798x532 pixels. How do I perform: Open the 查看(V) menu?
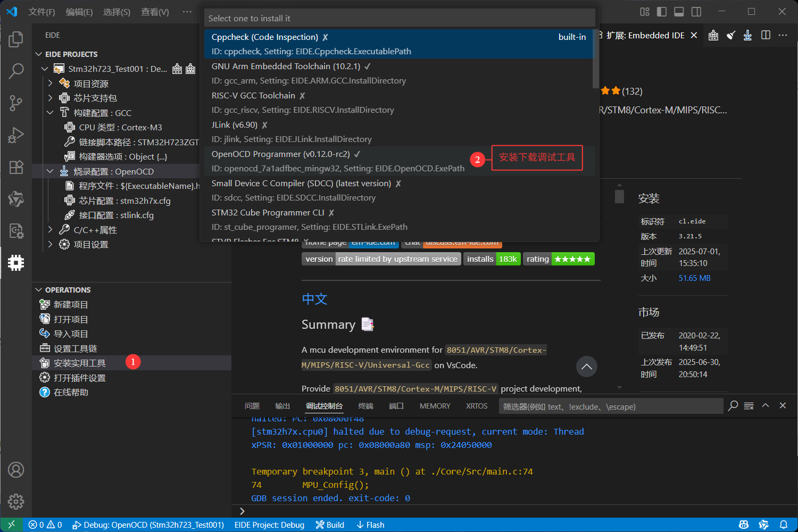point(154,12)
